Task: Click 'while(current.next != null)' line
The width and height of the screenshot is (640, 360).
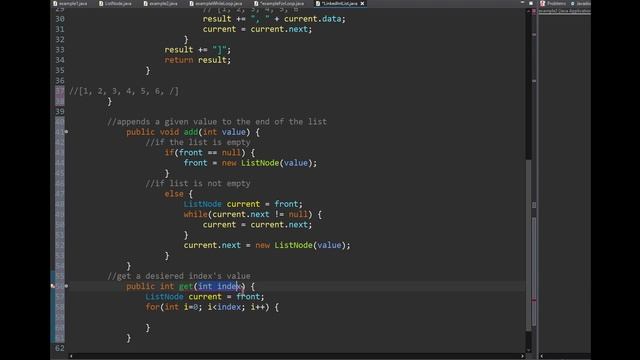Action: 253,214
